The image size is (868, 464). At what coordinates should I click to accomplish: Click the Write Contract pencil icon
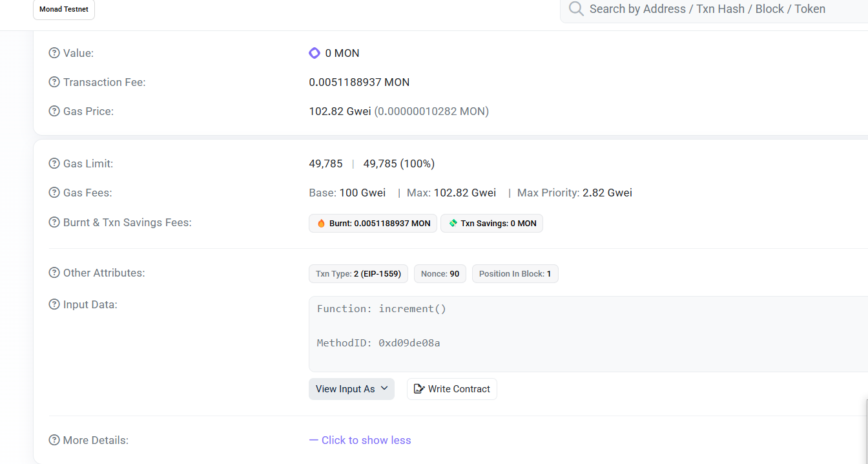click(x=418, y=389)
